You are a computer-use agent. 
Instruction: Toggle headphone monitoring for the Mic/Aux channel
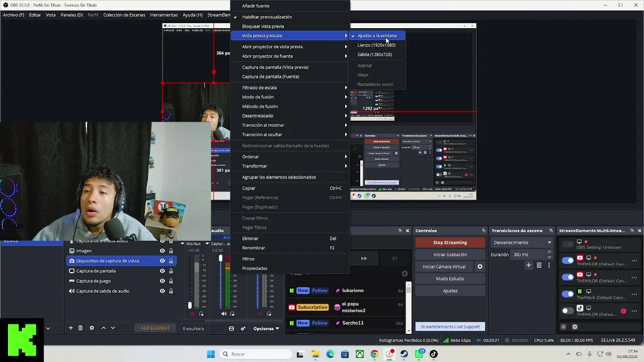201,314
